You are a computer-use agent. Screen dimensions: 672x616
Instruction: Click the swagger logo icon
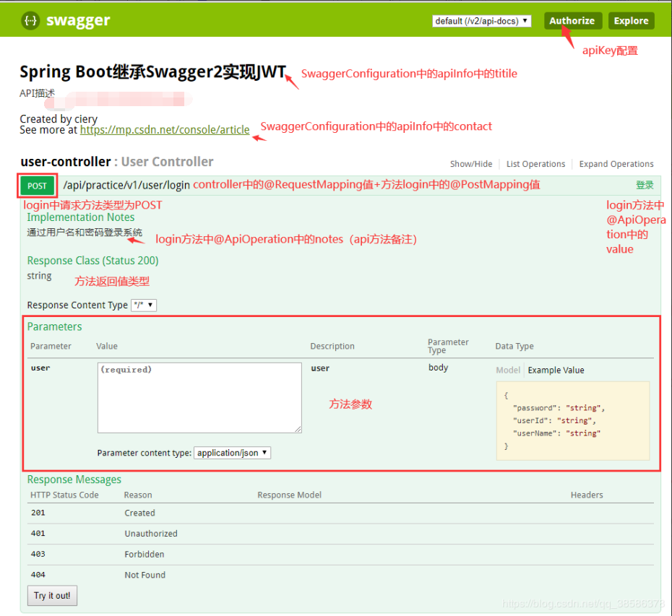click(x=29, y=20)
